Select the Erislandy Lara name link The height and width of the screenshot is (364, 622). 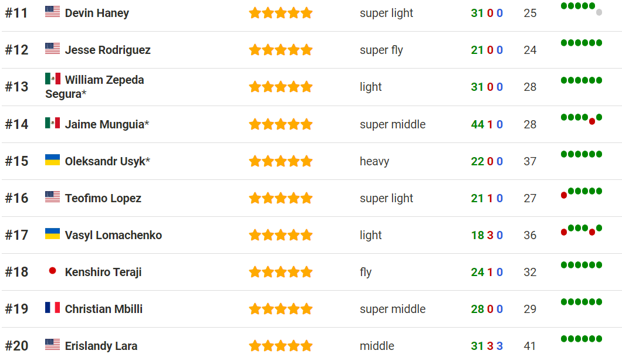(x=101, y=346)
